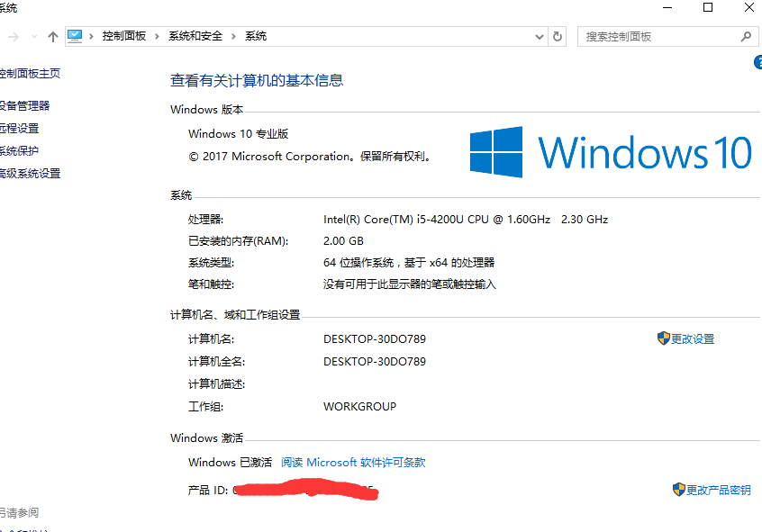Open 远程设置 from the sidebar

coord(19,128)
